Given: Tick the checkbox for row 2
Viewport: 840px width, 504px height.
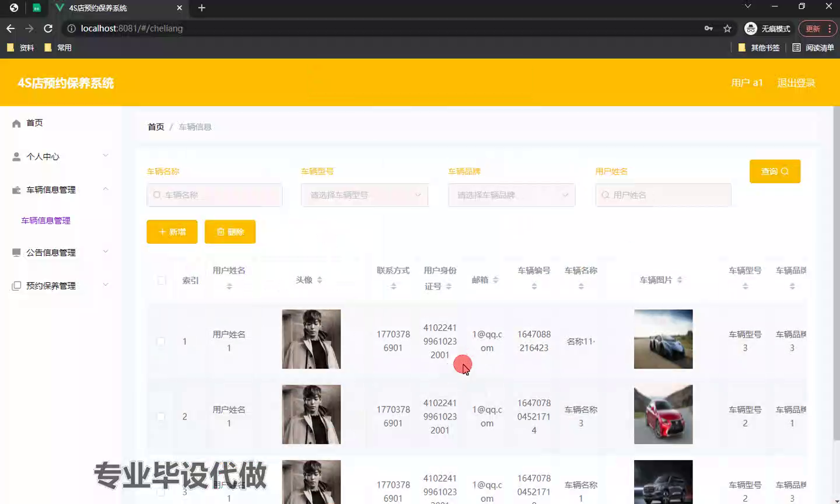Looking at the screenshot, I should (161, 416).
